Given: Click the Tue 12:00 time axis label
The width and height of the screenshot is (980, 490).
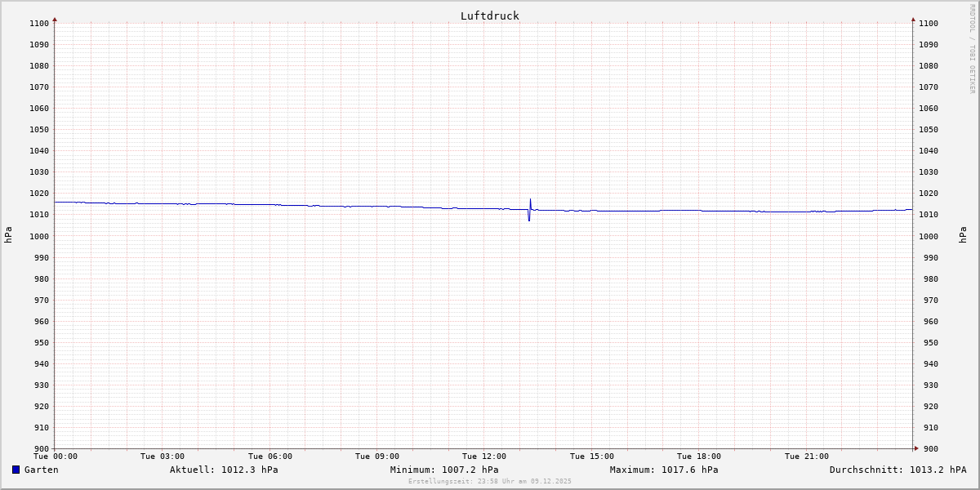Looking at the screenshot, I should 484,457.
